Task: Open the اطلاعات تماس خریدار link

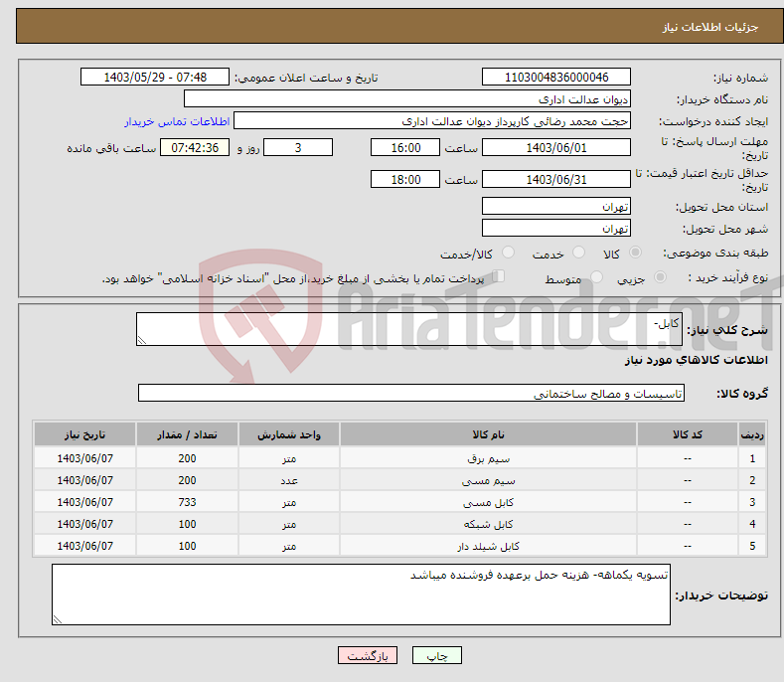Action: (177, 121)
